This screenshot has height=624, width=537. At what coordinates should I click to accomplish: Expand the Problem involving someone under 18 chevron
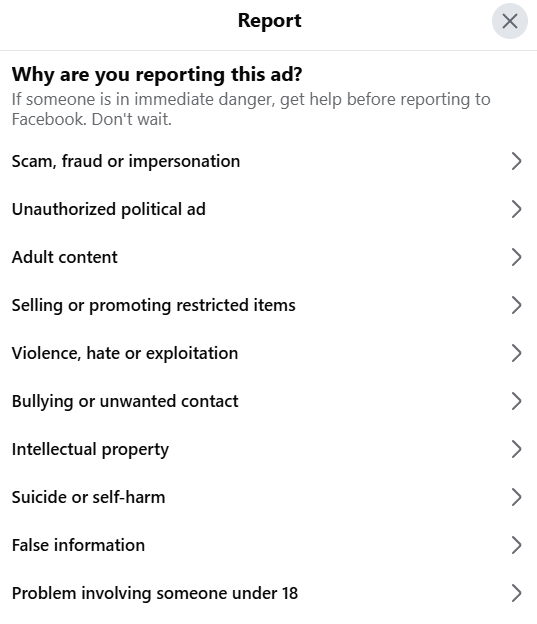pos(516,593)
